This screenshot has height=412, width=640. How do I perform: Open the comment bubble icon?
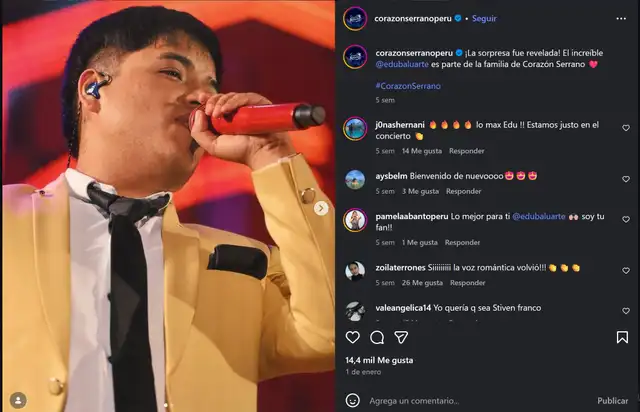point(377,338)
